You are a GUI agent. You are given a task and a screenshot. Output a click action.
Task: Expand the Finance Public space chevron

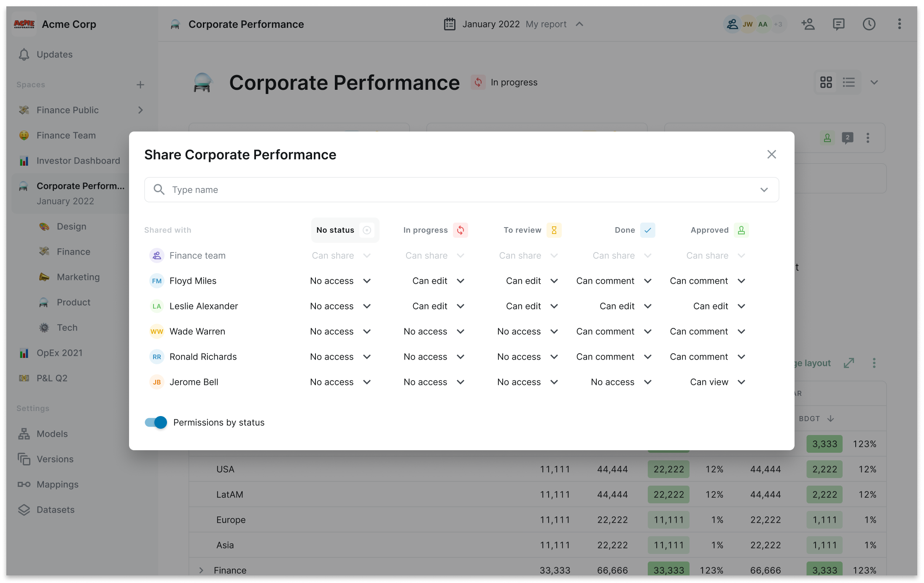(140, 110)
